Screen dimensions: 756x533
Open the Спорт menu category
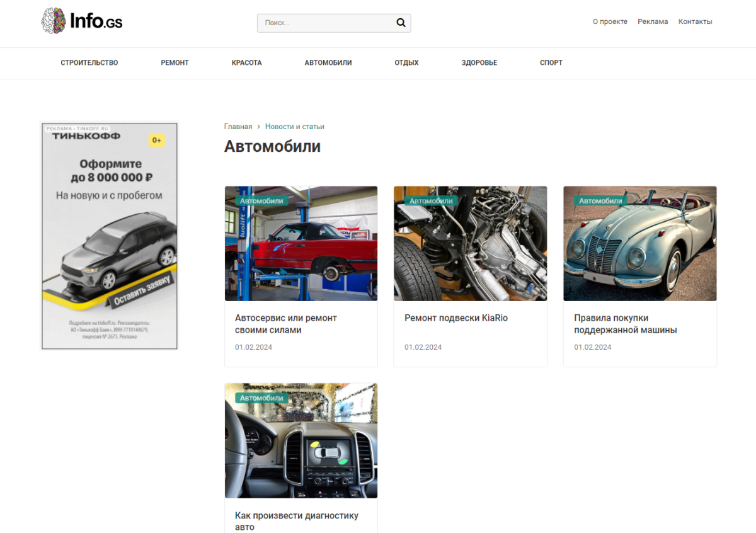point(551,63)
